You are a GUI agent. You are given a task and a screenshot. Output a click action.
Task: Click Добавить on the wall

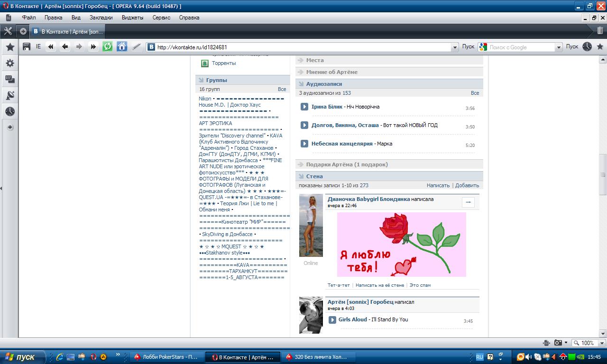[x=467, y=185]
